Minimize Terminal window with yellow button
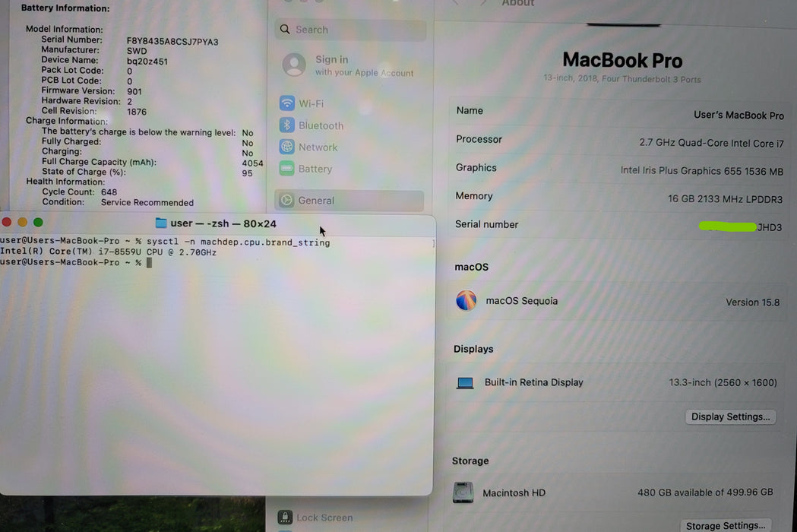Screen dimensions: 797x532 (22, 222)
